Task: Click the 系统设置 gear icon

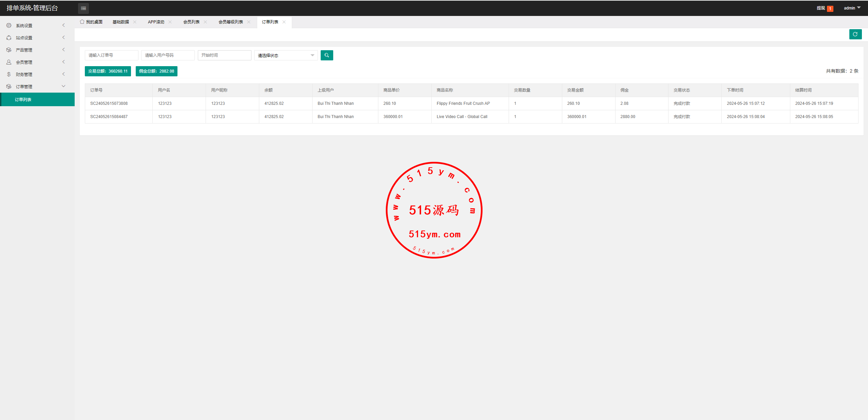Action: tap(9, 25)
